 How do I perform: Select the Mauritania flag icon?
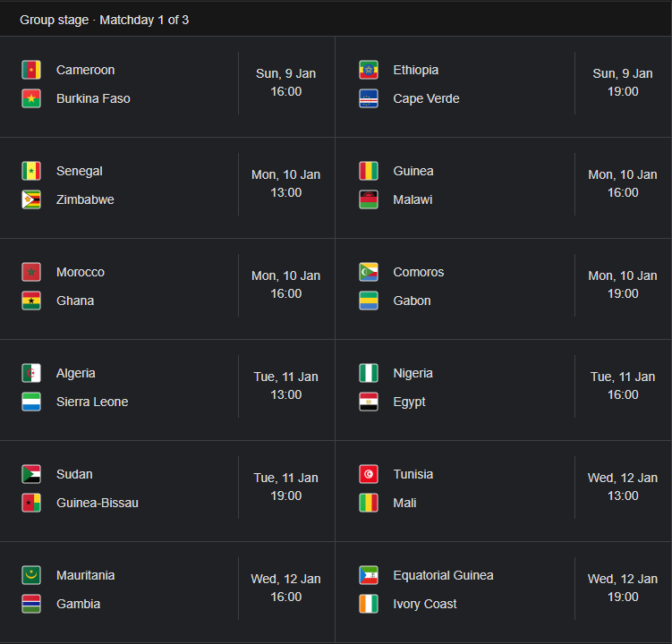point(31,575)
